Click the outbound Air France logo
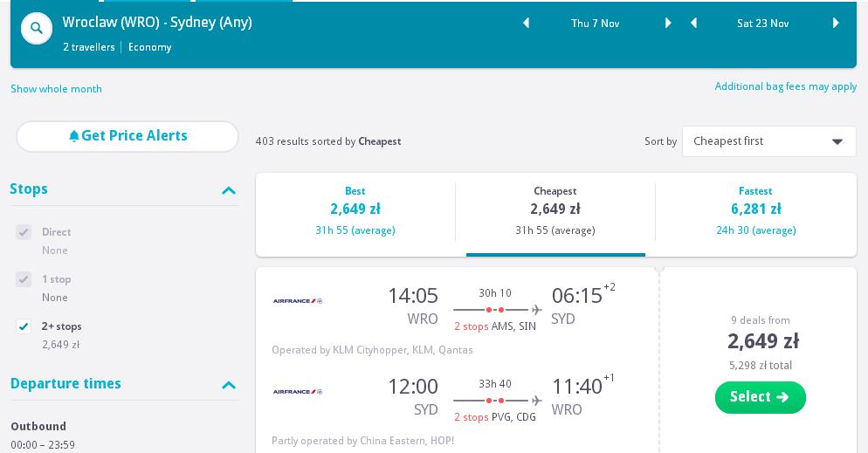This screenshot has height=453, width=868. point(298,301)
